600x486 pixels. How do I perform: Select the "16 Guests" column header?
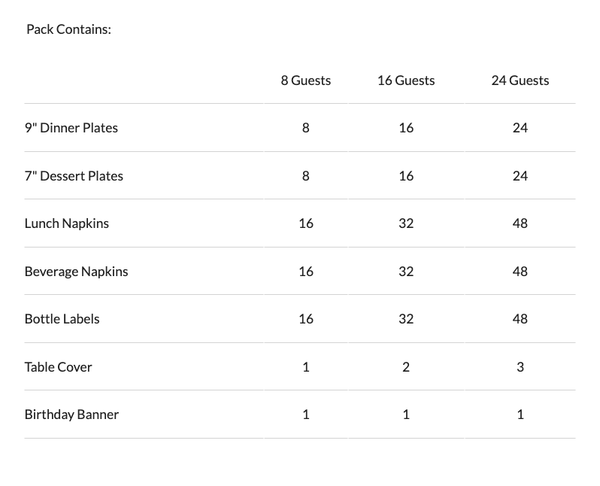tap(406, 80)
